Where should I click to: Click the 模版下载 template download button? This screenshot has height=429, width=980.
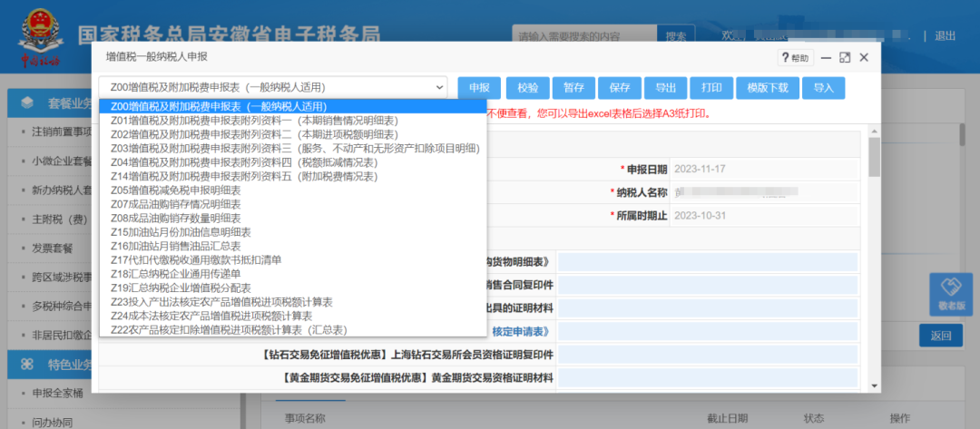(768, 88)
